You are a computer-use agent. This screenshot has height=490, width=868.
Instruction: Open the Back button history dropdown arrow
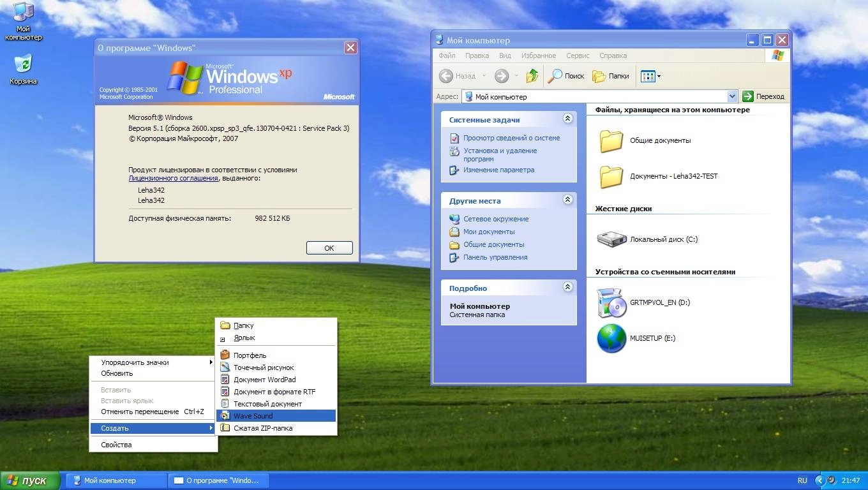[484, 77]
